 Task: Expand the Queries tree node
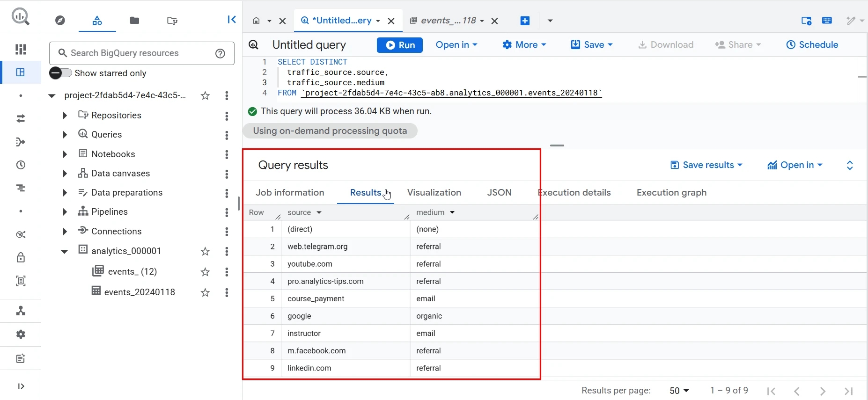pos(65,135)
